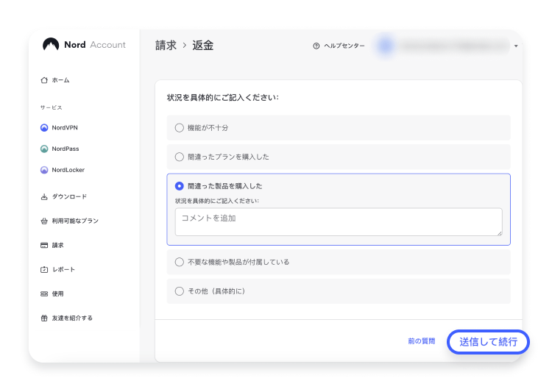Click the 返金 breadcrumb title

point(203,46)
